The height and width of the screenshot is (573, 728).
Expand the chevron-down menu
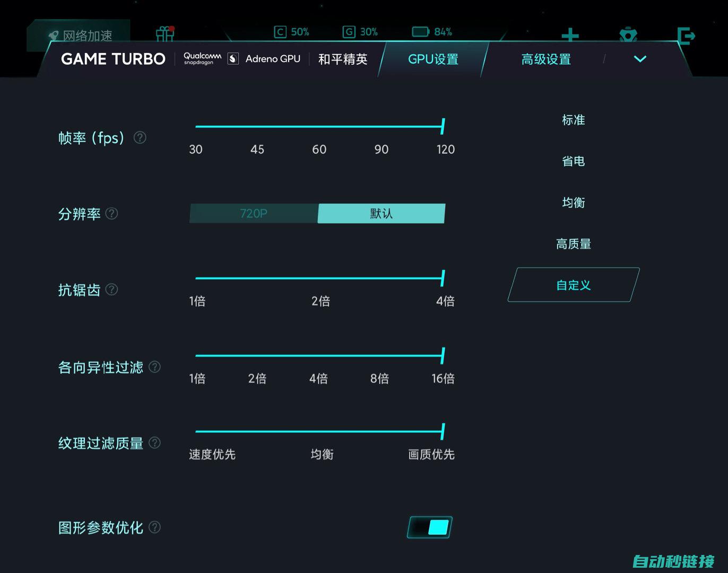point(640,59)
